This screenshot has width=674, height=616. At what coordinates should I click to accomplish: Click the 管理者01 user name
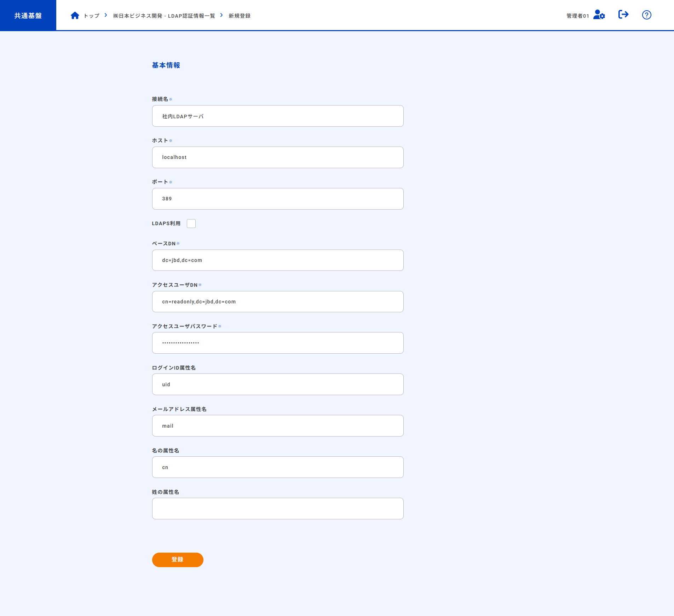click(577, 16)
